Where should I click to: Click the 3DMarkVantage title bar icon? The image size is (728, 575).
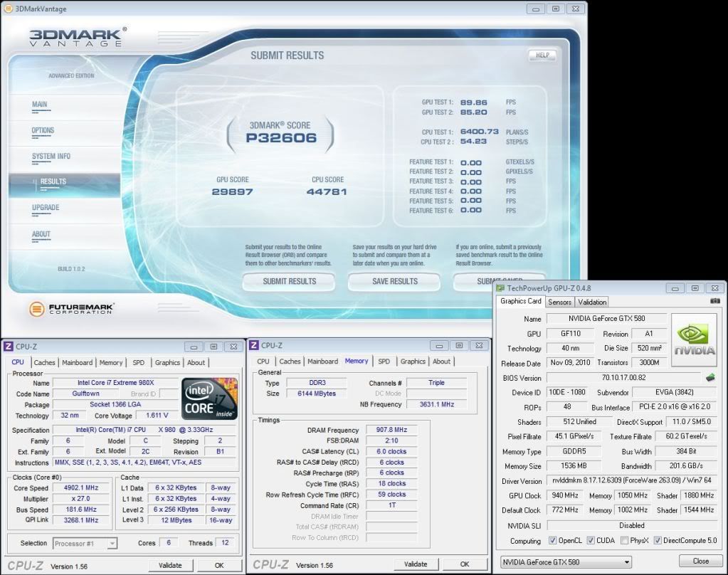[8, 9]
